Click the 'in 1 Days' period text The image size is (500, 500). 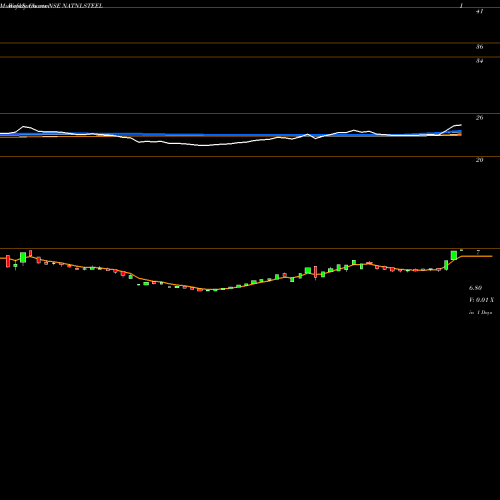coord(480,313)
